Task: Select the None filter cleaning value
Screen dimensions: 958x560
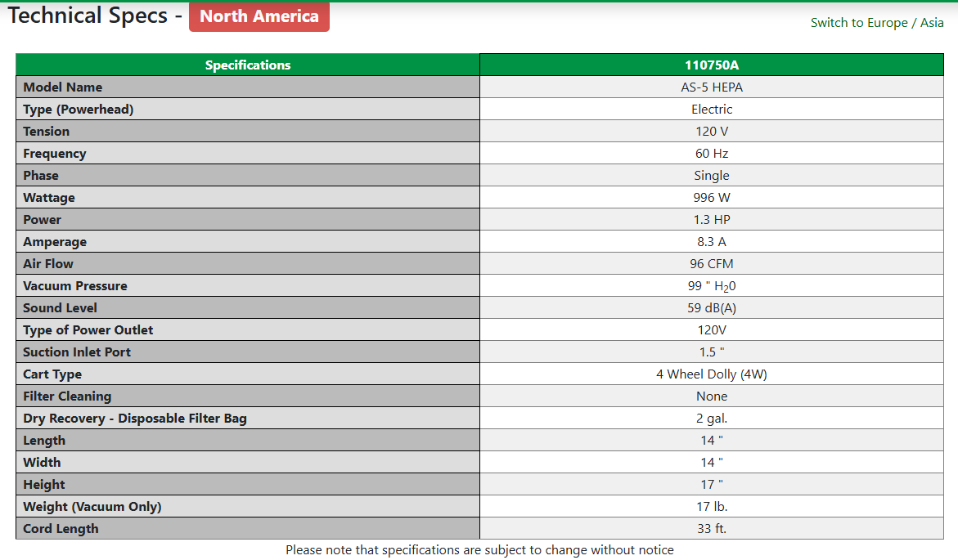Action: click(712, 396)
